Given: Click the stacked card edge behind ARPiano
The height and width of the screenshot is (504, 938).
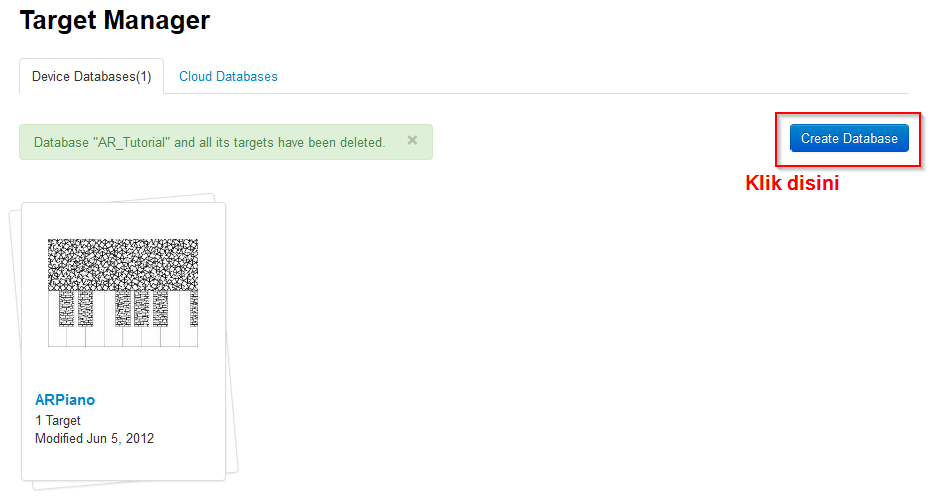Looking at the screenshot, I should click(x=14, y=350).
